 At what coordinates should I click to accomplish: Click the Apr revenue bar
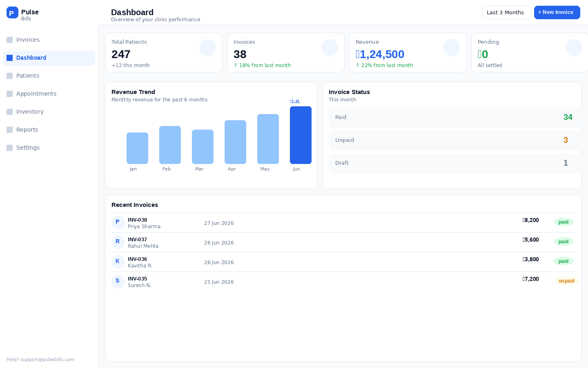click(235, 142)
